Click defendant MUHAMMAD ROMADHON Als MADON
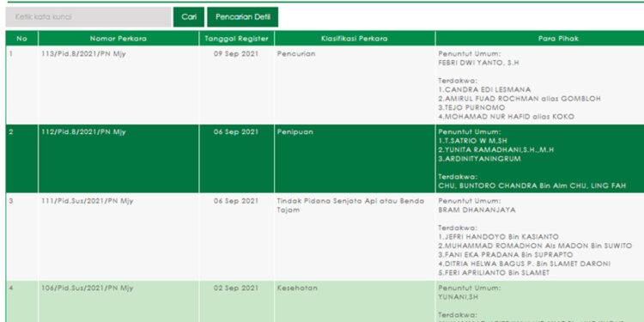Viewport: 644px width, 322px height. click(535, 246)
